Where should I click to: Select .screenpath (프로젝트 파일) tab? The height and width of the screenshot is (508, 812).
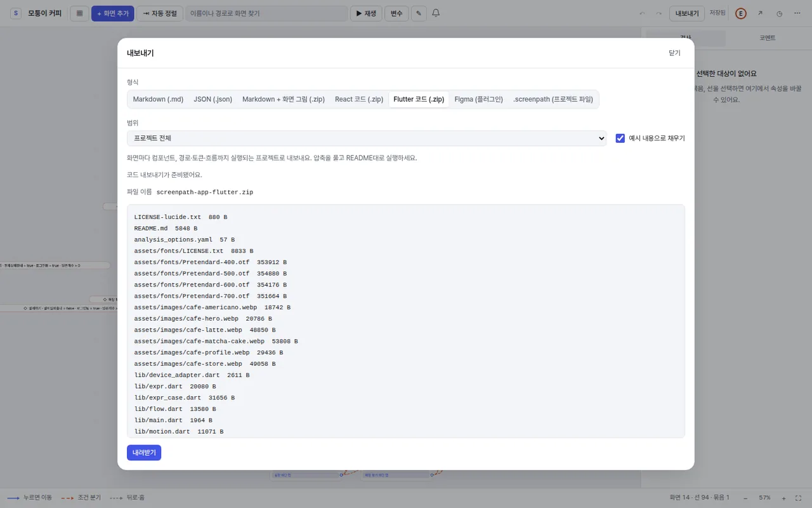[554, 99]
